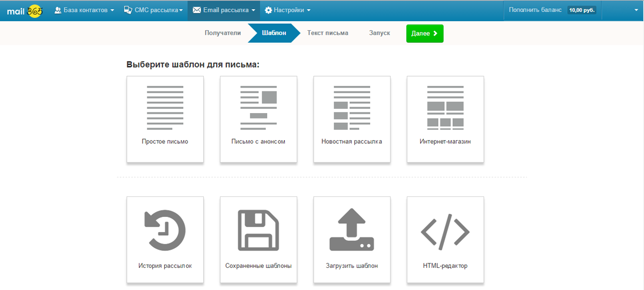Click the HTML-редактор label
This screenshot has width=644, height=290.
[x=445, y=266]
